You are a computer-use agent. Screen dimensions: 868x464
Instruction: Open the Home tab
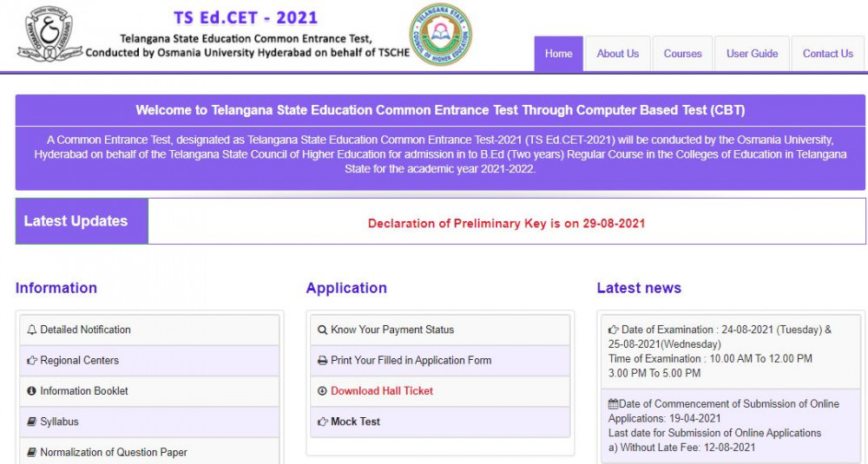click(558, 54)
